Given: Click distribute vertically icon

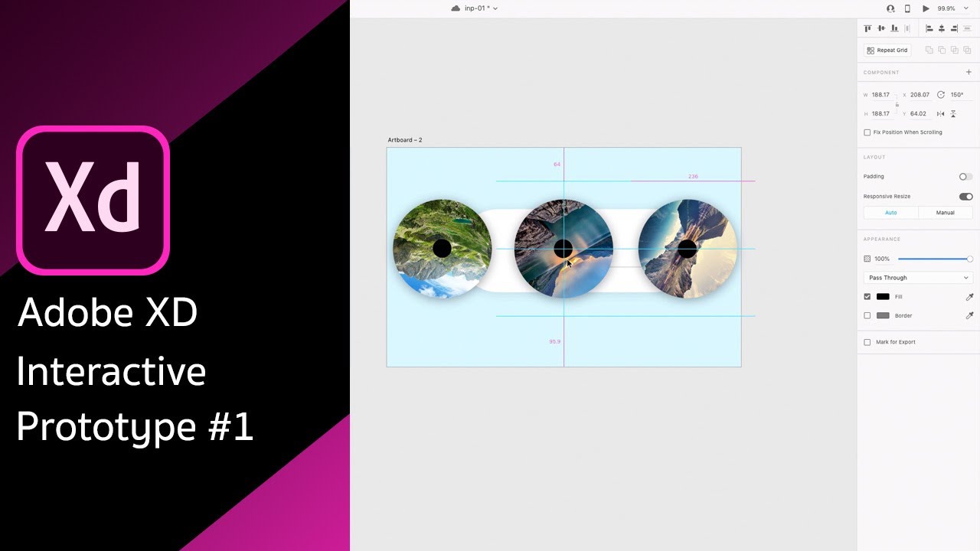Looking at the screenshot, I should pos(967,28).
